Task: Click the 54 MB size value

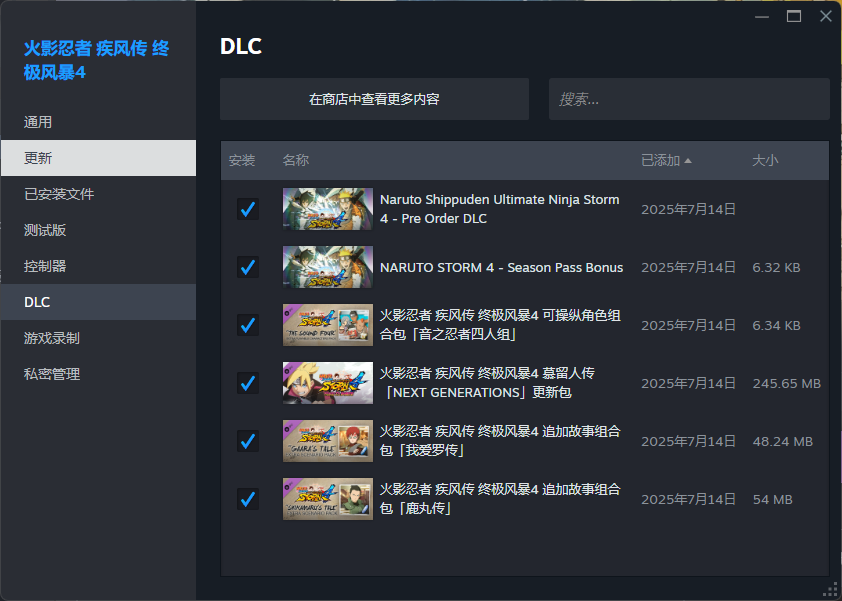Action: (x=772, y=499)
